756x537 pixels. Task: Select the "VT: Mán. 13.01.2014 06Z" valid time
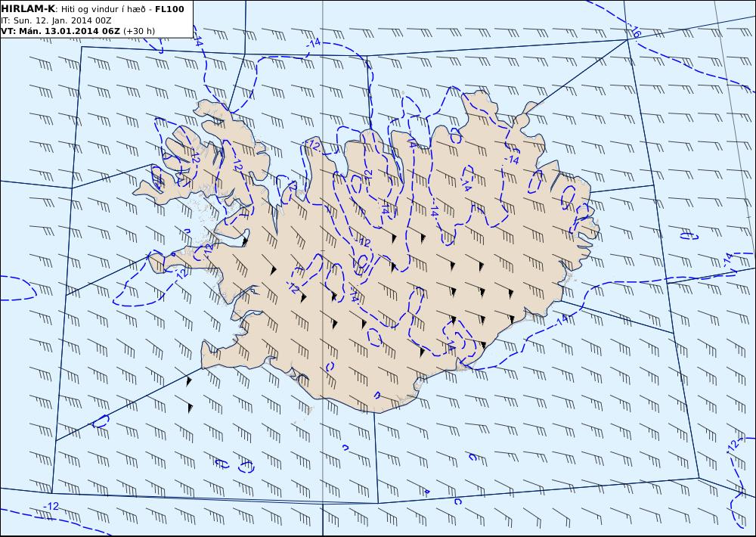pyautogui.click(x=60, y=31)
